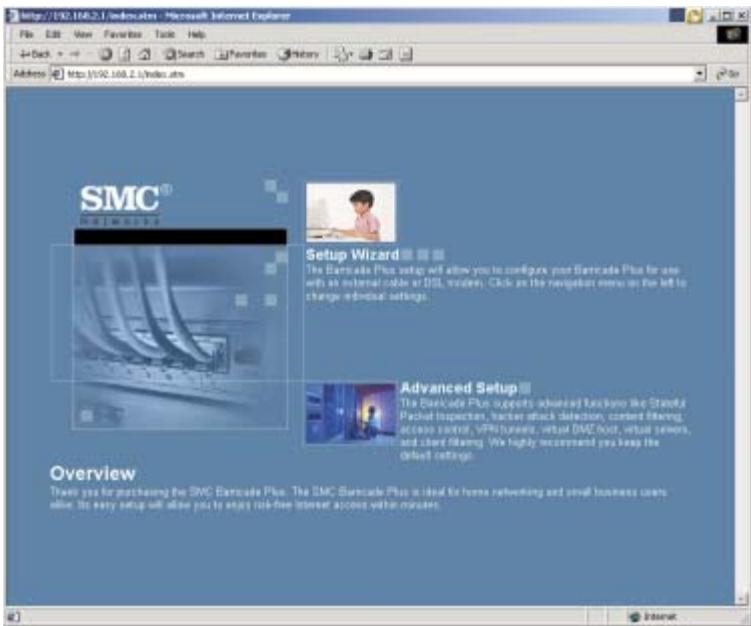Open the Back history dropdown arrow
Screen dimensions: 751x626
(x=60, y=54)
